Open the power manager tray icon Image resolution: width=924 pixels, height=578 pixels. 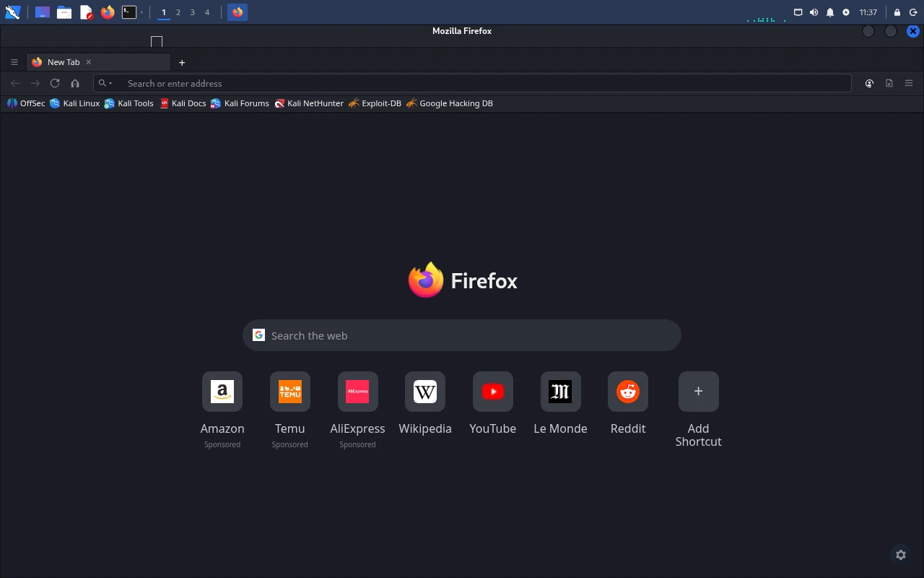pyautogui.click(x=846, y=12)
